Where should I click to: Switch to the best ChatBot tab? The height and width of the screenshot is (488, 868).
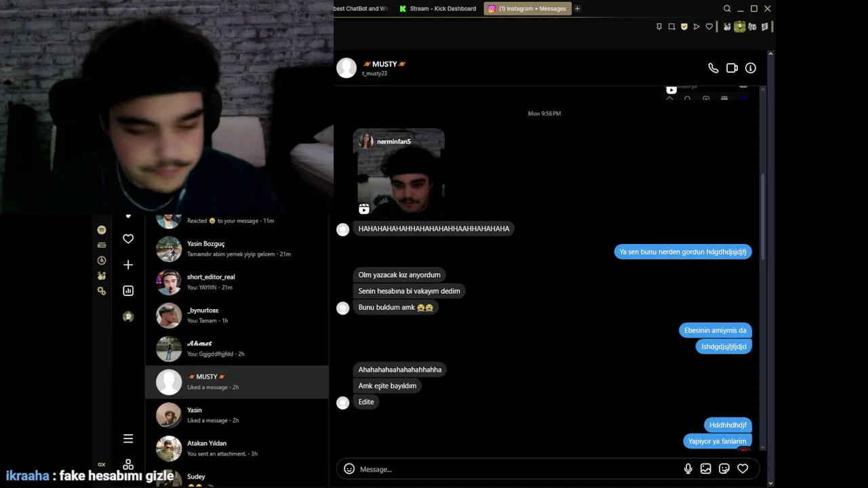pos(362,9)
